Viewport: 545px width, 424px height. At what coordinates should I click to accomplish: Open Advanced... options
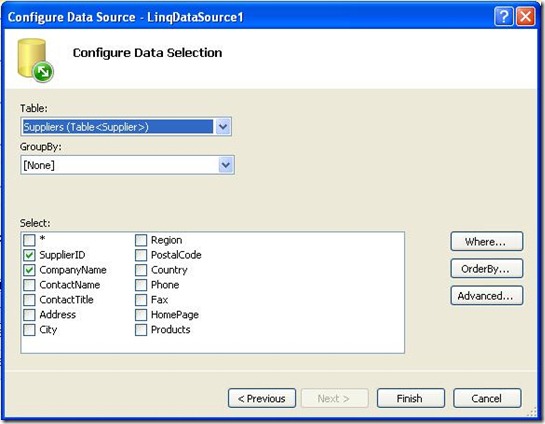[x=487, y=296]
